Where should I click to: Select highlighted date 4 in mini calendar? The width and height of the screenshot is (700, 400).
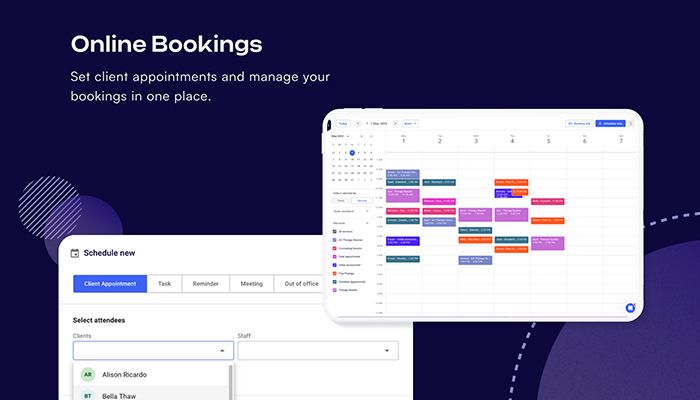click(352, 153)
